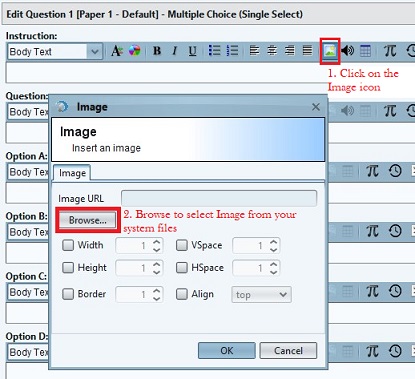Viewport: 415px width, 379px height.
Task: Click the audio speaker icon in Instruction toolbar
Action: tap(348, 51)
